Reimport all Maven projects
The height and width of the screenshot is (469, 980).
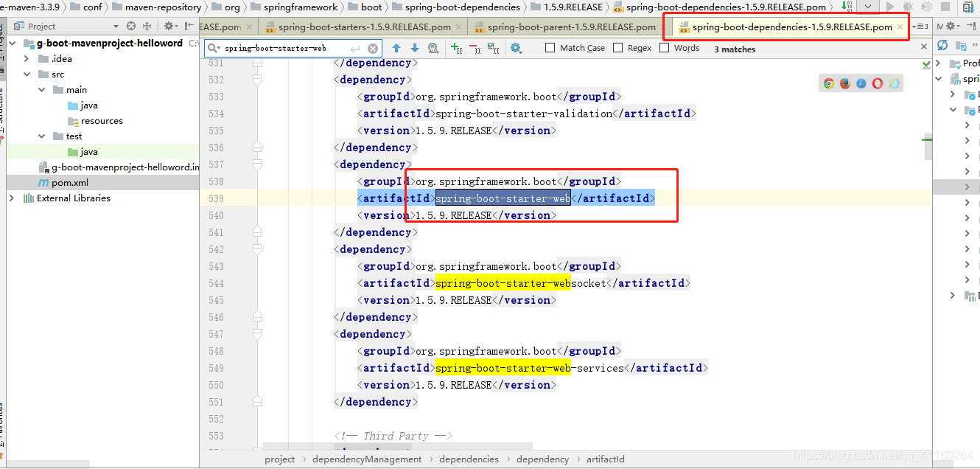point(942,45)
